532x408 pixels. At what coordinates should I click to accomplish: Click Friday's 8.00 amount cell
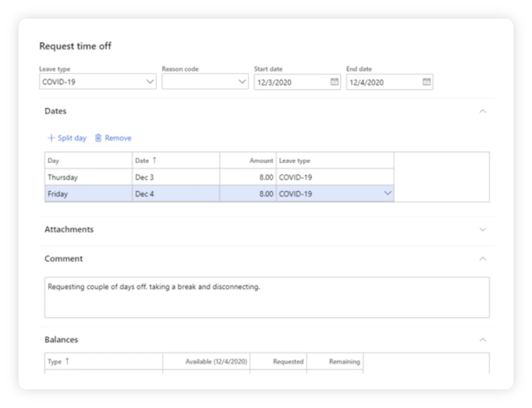point(248,194)
